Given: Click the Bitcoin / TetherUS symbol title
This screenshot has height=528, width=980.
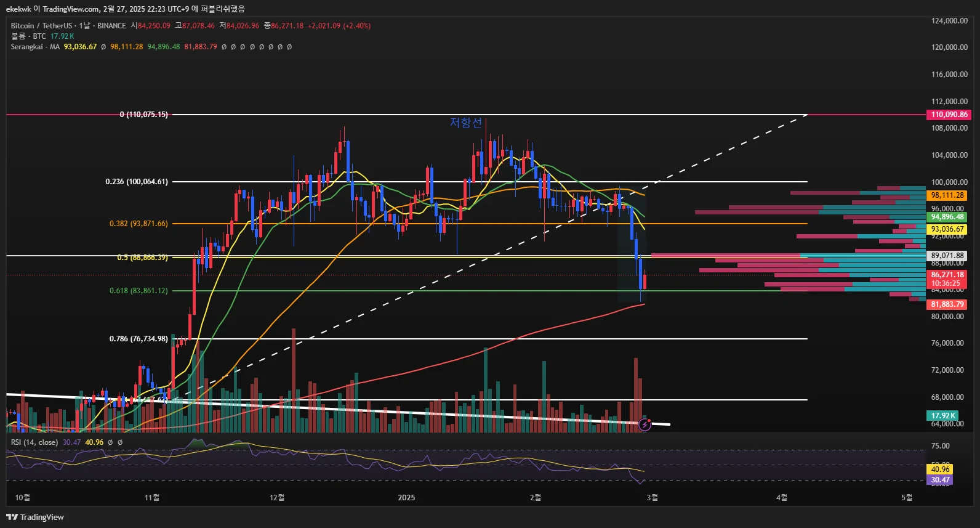Looking at the screenshot, I should pyautogui.click(x=41, y=26).
